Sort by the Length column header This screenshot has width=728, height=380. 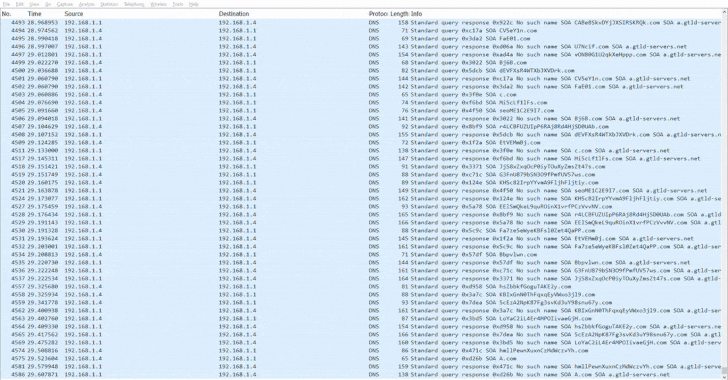click(399, 14)
